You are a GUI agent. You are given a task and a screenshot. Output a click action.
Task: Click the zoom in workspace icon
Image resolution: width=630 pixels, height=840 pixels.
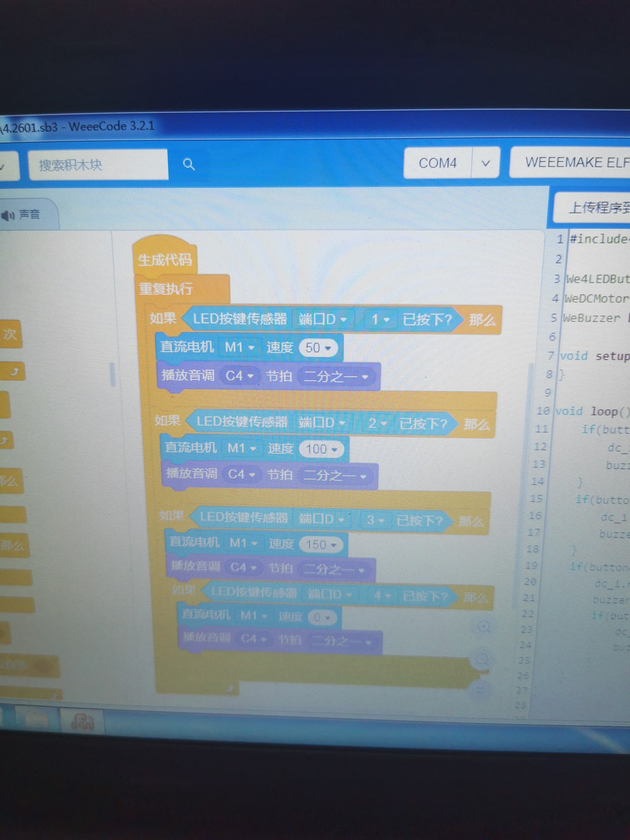[x=484, y=627]
